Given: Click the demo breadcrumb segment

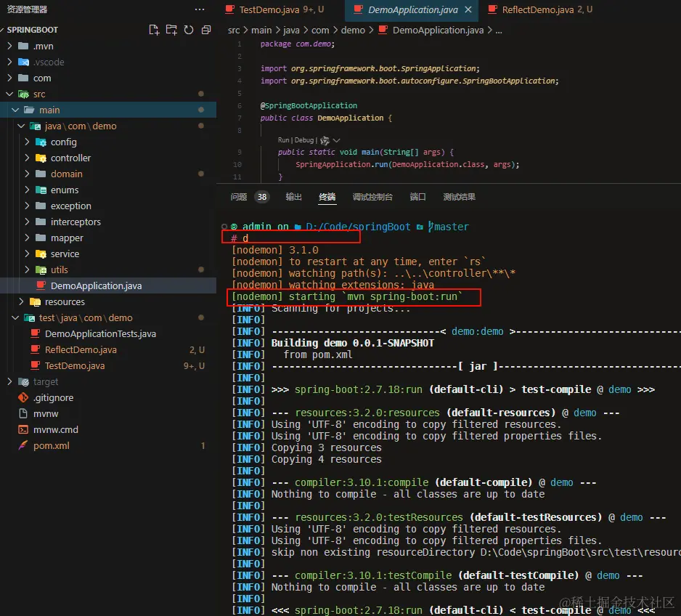Looking at the screenshot, I should (x=353, y=31).
